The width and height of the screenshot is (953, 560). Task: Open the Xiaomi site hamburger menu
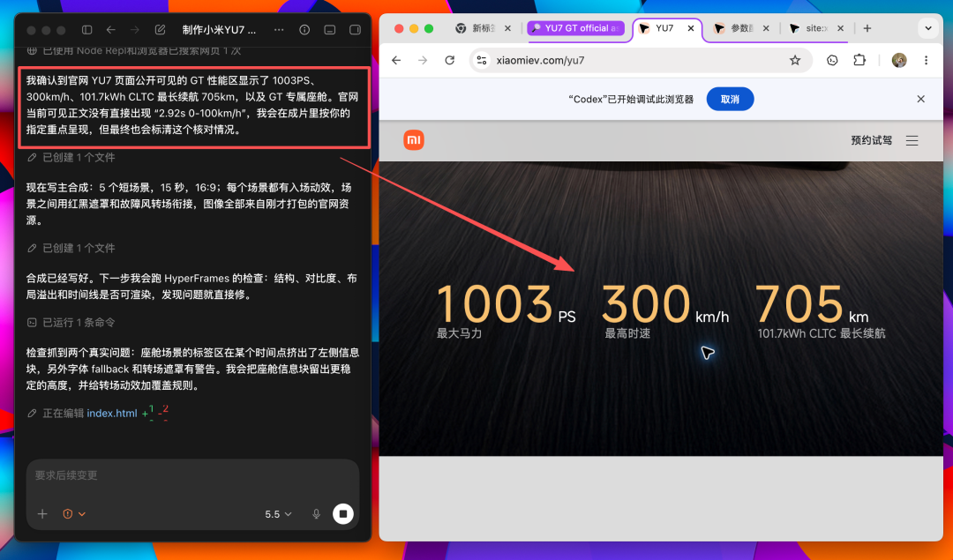coord(912,140)
